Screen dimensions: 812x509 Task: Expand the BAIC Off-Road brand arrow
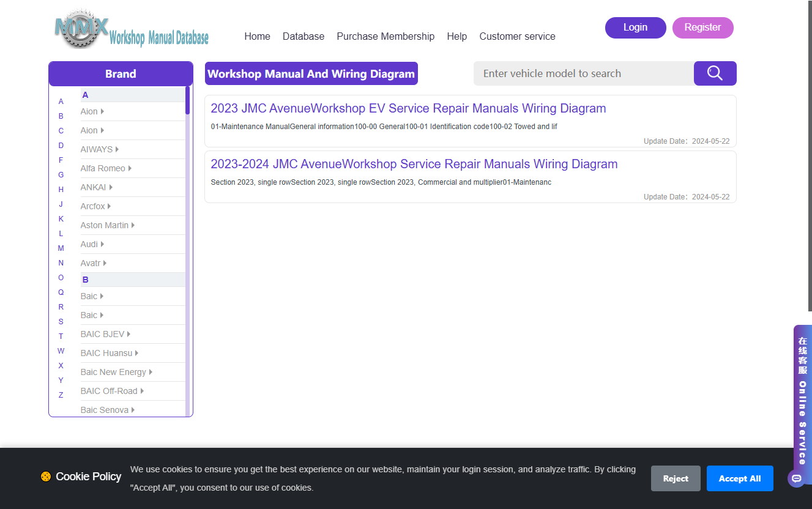142,391
